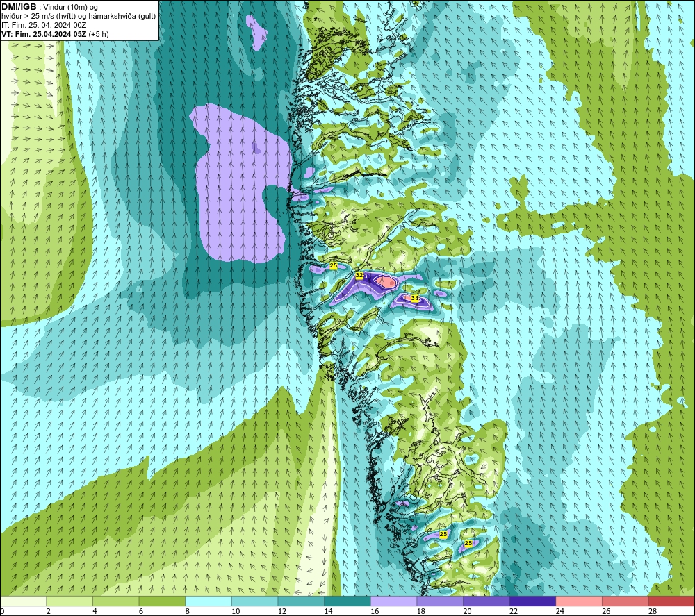Click the scale label 16 on the color bar
Viewport: 695px width, 616px height.
click(x=375, y=611)
